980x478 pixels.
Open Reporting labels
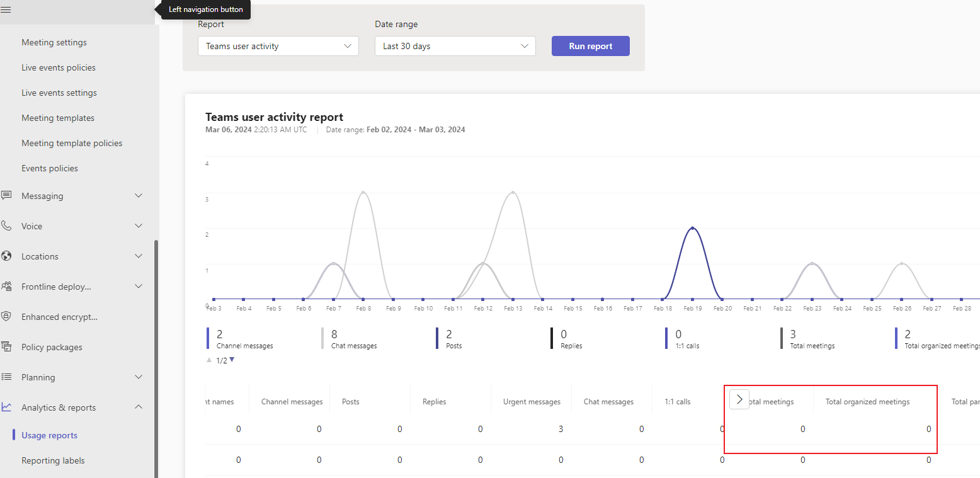pos(53,460)
